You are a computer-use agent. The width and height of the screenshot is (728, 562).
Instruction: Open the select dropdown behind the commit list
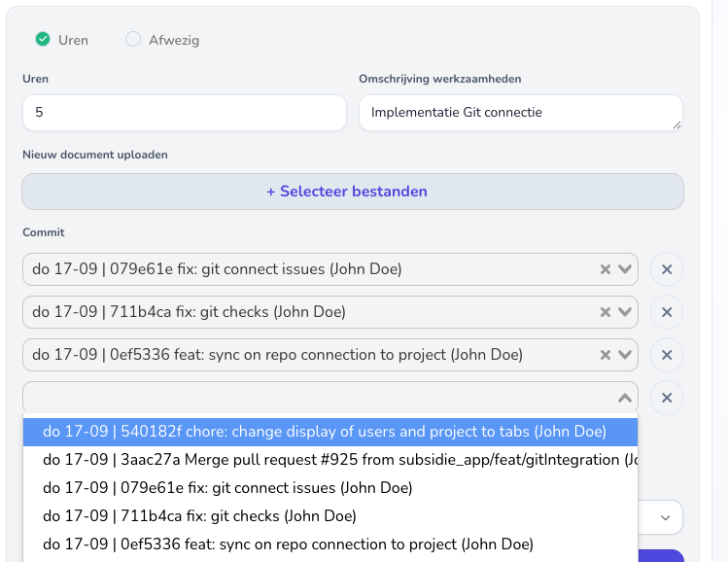coord(665,517)
